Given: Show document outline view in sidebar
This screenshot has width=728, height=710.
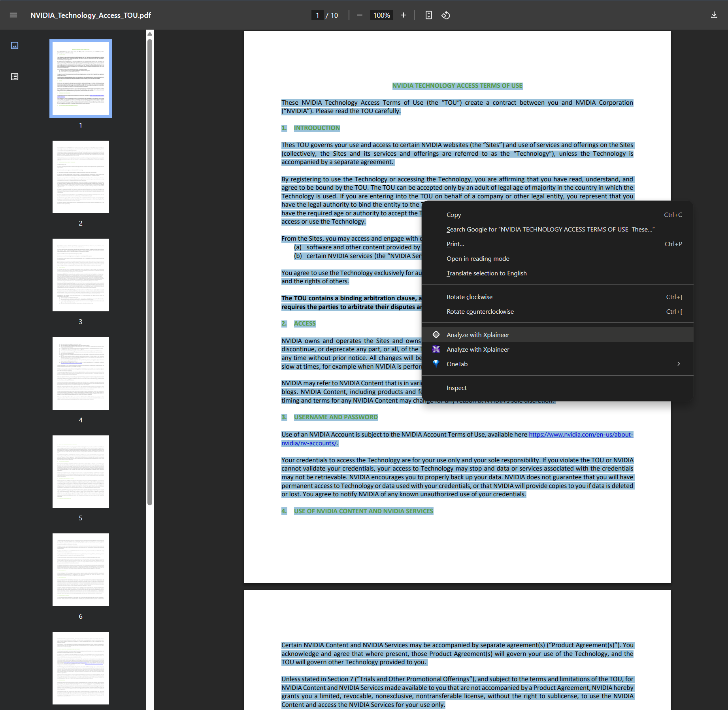Looking at the screenshot, I should click(x=15, y=77).
